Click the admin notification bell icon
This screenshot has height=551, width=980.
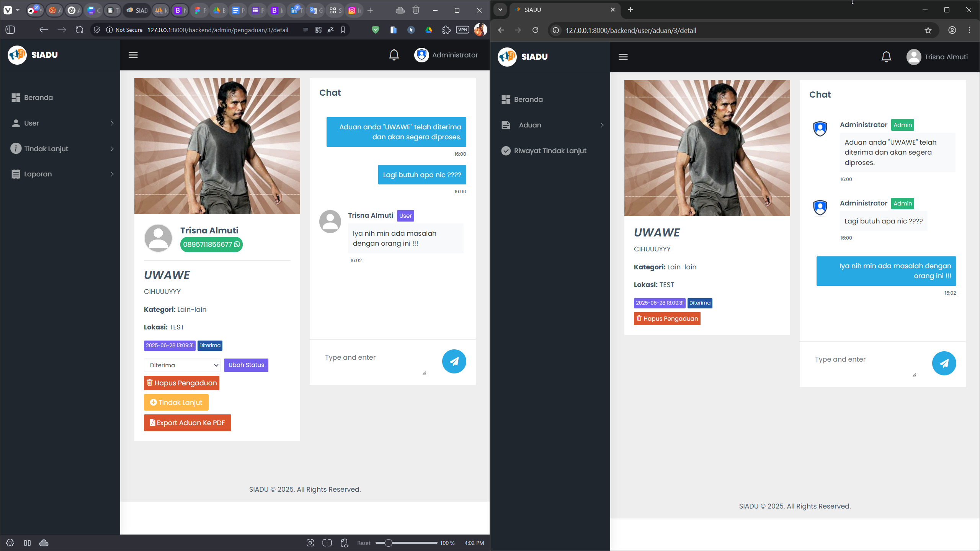click(394, 55)
